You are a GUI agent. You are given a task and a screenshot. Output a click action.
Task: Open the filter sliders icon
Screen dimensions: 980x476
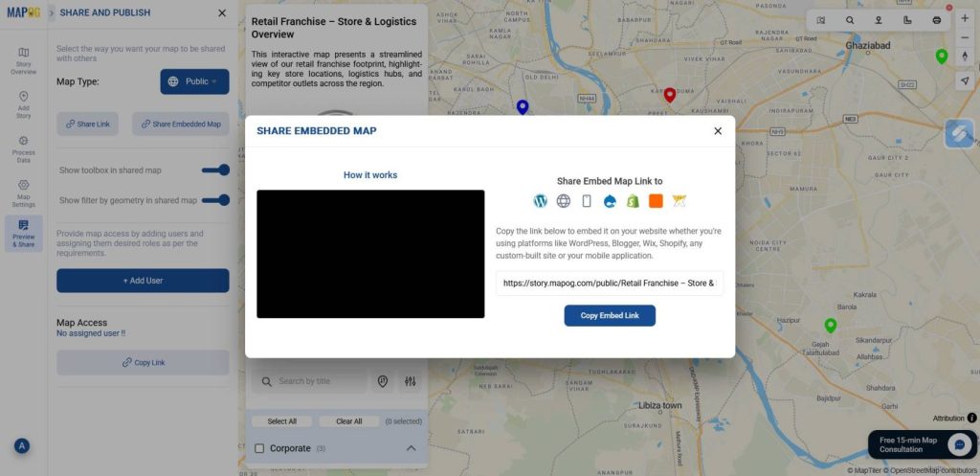click(x=410, y=381)
